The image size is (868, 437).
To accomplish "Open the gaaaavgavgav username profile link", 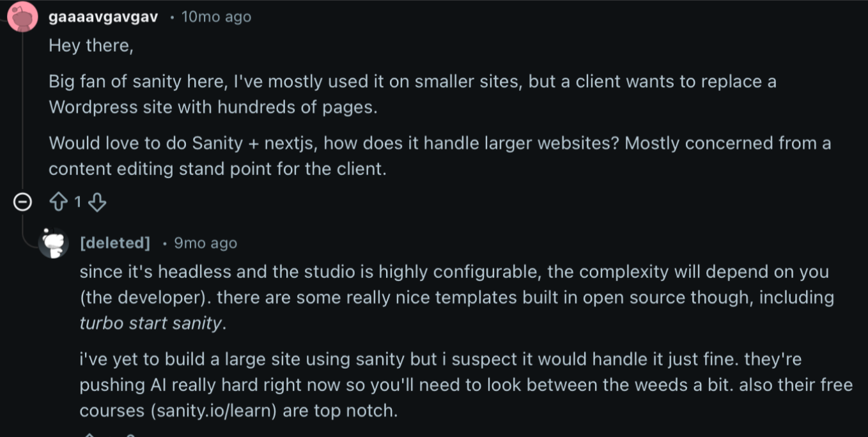I will tap(103, 17).
